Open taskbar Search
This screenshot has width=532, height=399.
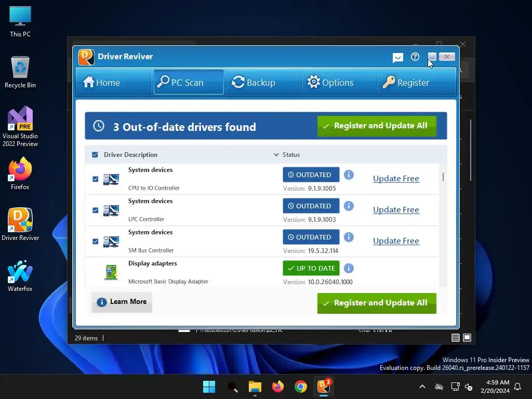click(232, 387)
